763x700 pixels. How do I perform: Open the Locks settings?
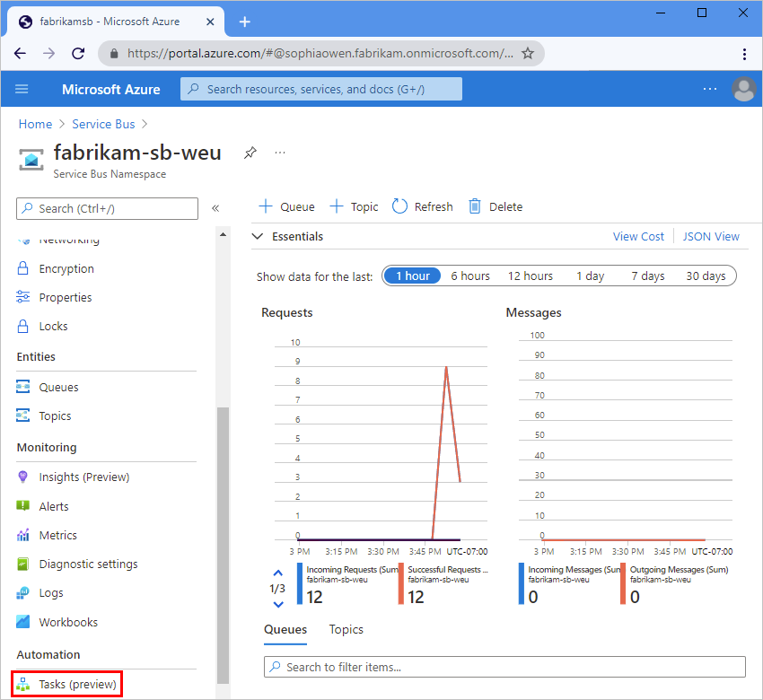click(x=54, y=326)
